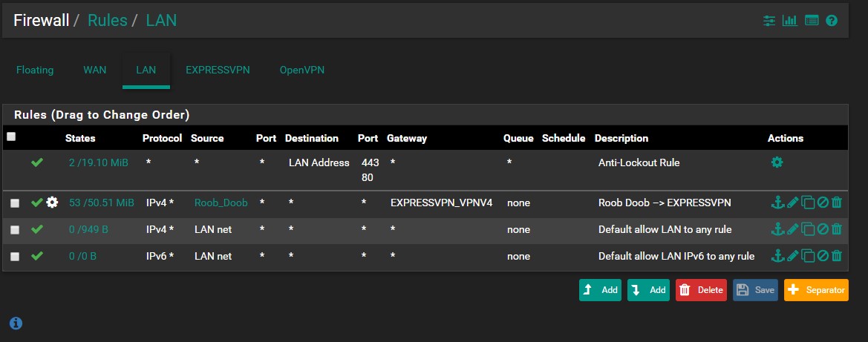Screen dimensions: 868x342
Task: Copy the Default allow LAN to any rule
Action: [x=808, y=229]
